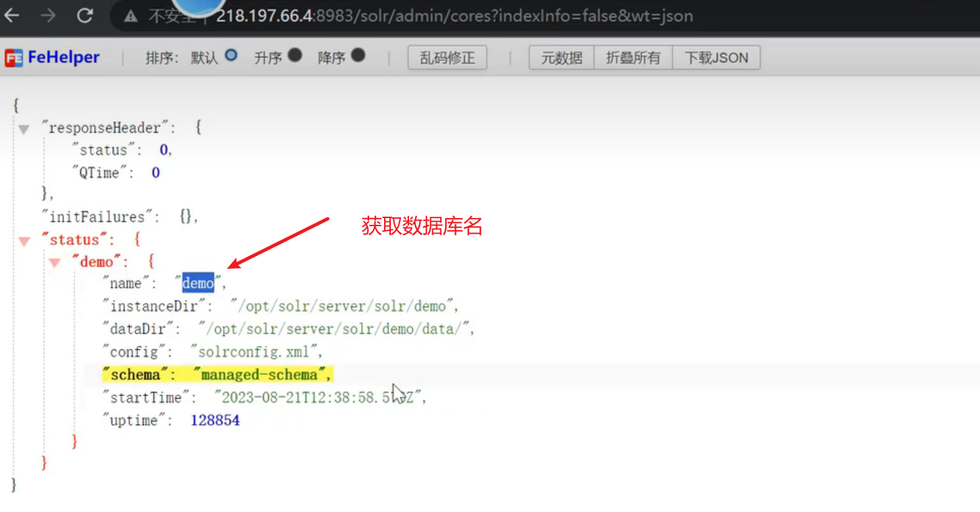Select descending sort radio button
Screen dimensions: 980x512
point(358,56)
